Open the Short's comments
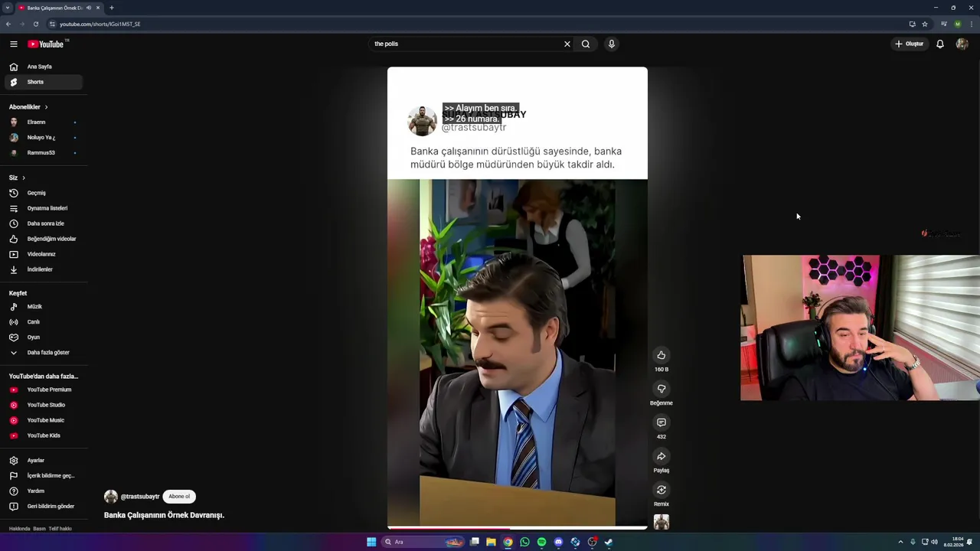The width and height of the screenshot is (980, 551). pos(661,422)
